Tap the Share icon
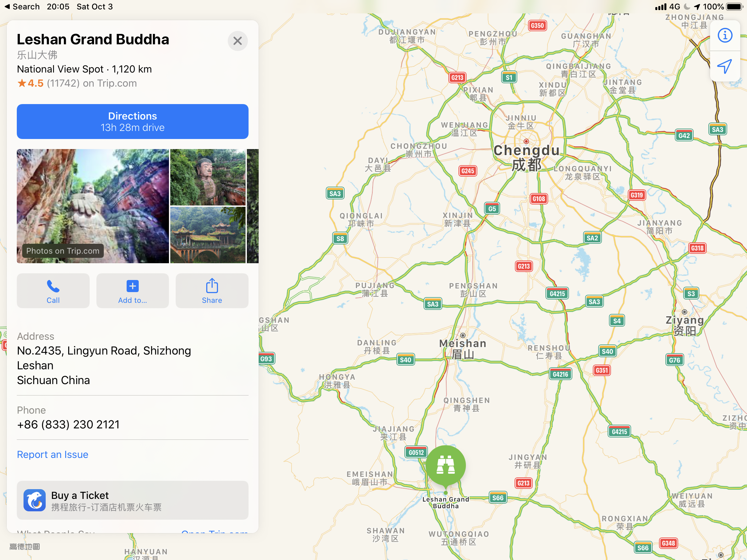This screenshot has width=747, height=560. point(212,286)
